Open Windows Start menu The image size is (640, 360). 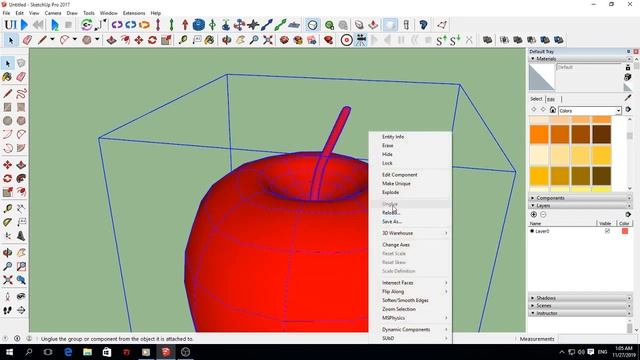pyautogui.click(x=9, y=352)
